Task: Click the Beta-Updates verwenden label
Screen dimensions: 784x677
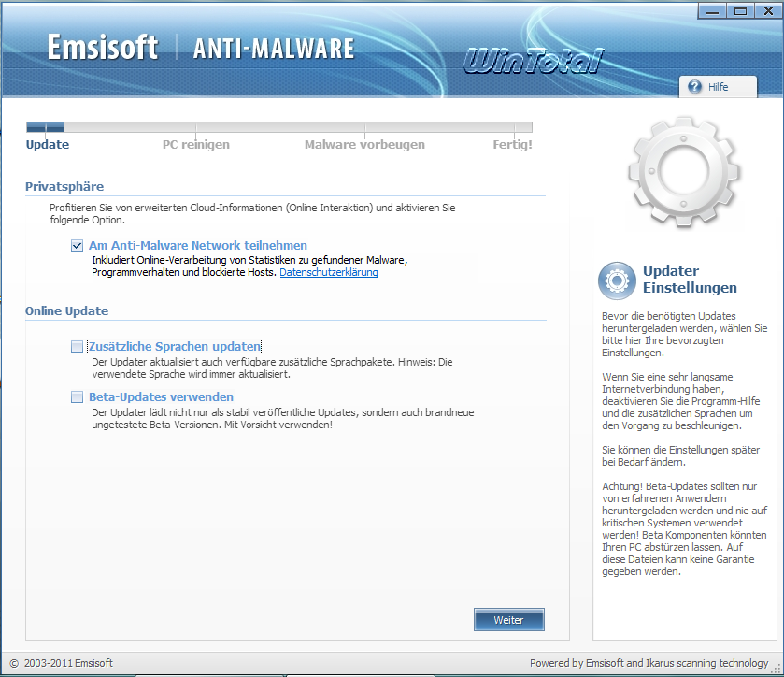Action: point(161,396)
